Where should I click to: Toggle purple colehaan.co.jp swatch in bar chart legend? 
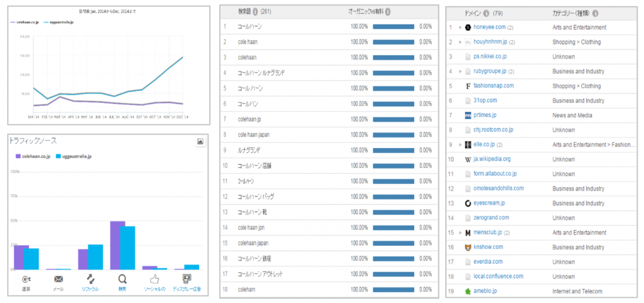[17, 156]
